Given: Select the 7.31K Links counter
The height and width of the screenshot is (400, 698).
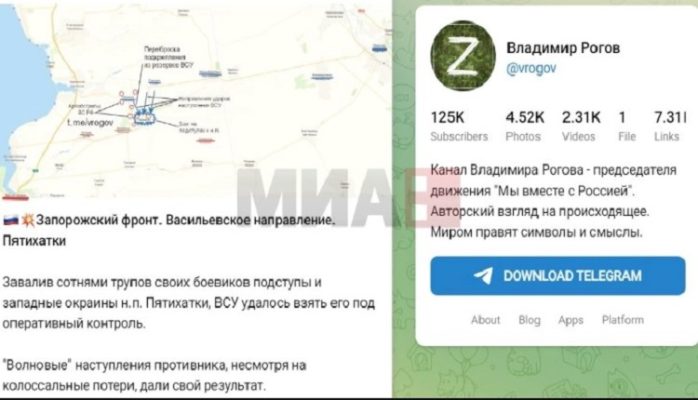Looking at the screenshot, I should tap(670, 126).
